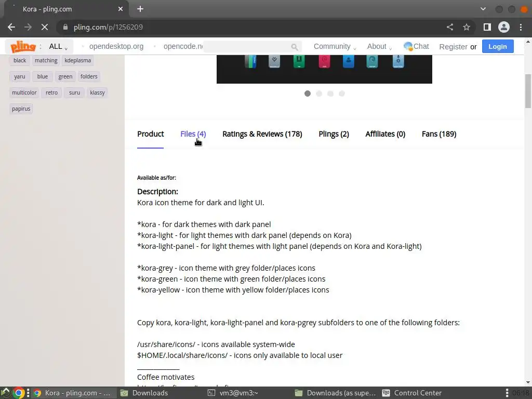Click the browser back arrow
The width and height of the screenshot is (532, 399).
point(11,27)
